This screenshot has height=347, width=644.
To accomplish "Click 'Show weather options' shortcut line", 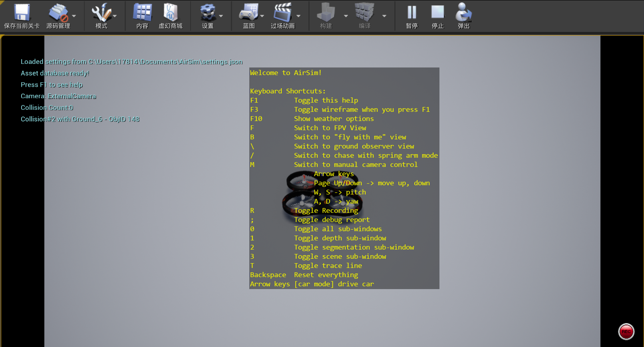I will [334, 119].
